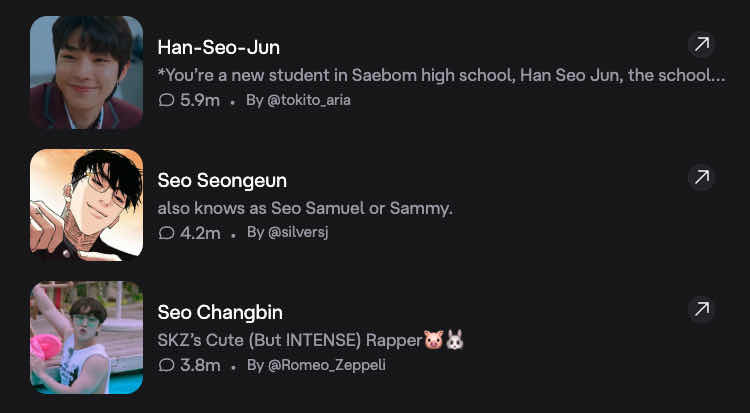Click the arrow icon for Seo Seongeun
This screenshot has width=750, height=413.
[702, 178]
